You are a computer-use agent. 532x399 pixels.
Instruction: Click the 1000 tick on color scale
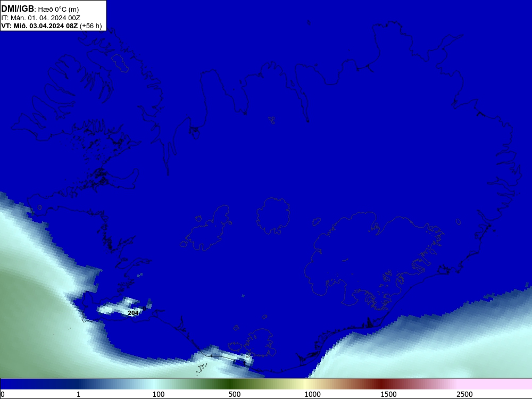click(312, 394)
